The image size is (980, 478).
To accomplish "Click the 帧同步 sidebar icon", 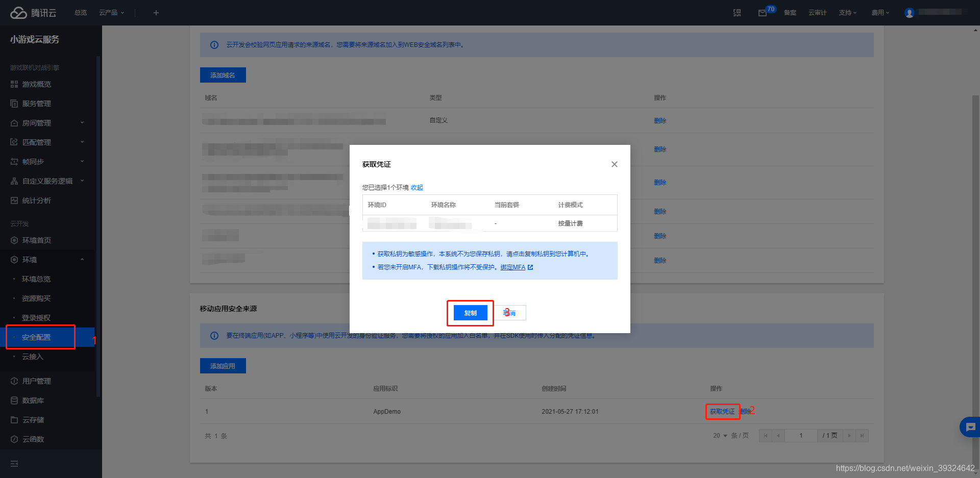I will [14, 162].
